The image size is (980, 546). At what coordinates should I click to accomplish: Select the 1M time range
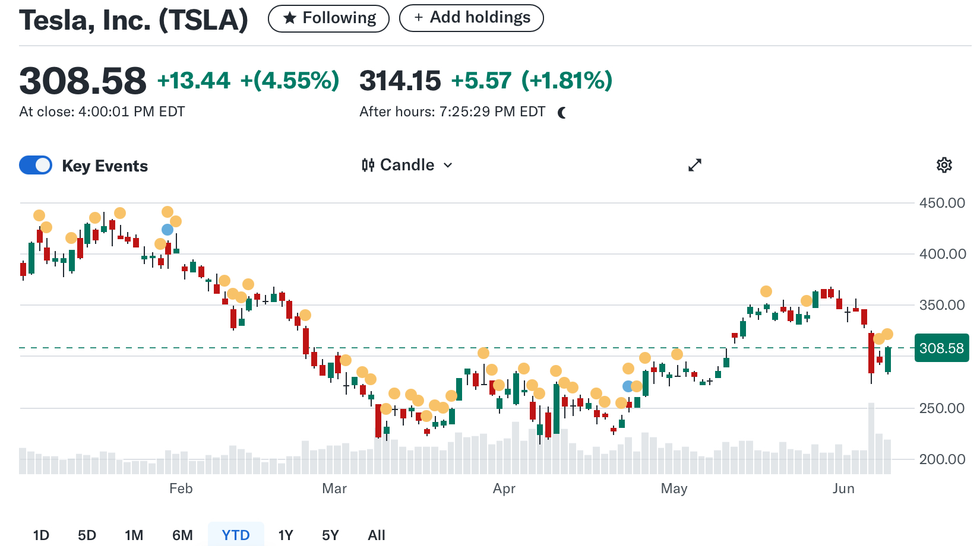134,535
